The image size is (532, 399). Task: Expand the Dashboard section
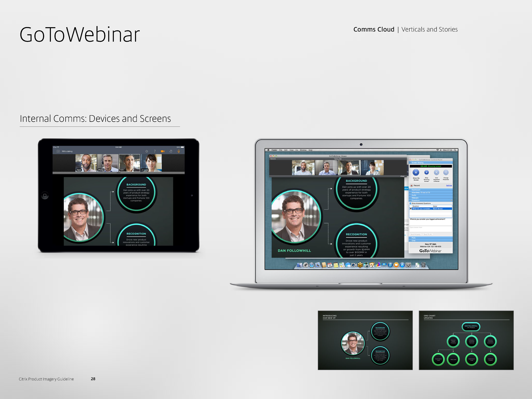pos(431,190)
